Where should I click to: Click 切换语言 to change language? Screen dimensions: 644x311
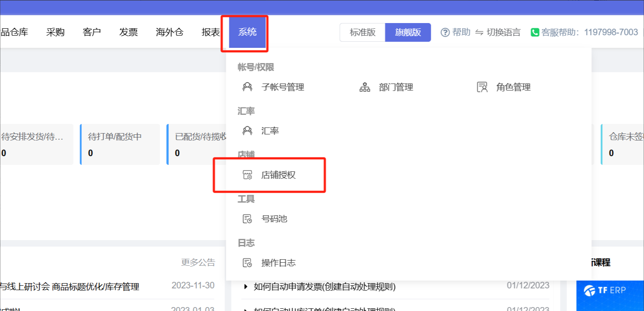[503, 32]
